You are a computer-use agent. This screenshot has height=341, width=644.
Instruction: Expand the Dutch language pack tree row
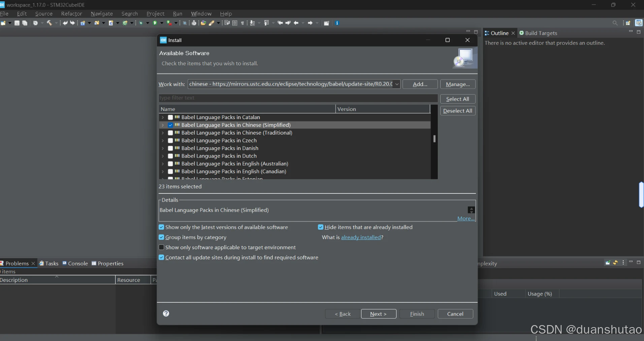(163, 156)
